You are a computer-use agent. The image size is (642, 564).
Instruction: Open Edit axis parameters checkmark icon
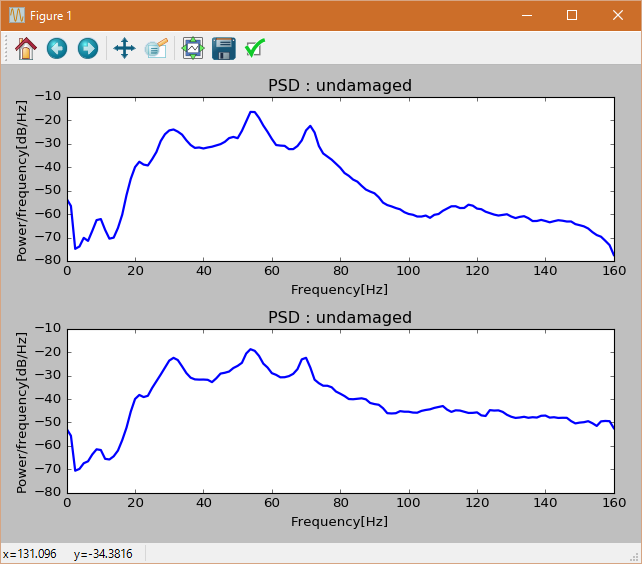click(255, 48)
